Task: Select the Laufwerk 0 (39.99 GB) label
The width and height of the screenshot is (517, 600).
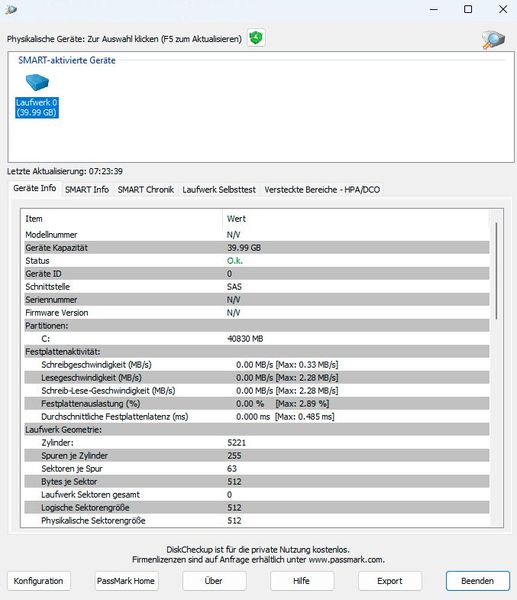Action: (37, 108)
